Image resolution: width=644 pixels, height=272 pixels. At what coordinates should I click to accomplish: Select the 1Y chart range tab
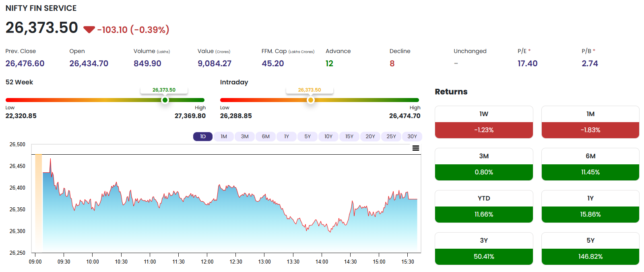click(287, 137)
